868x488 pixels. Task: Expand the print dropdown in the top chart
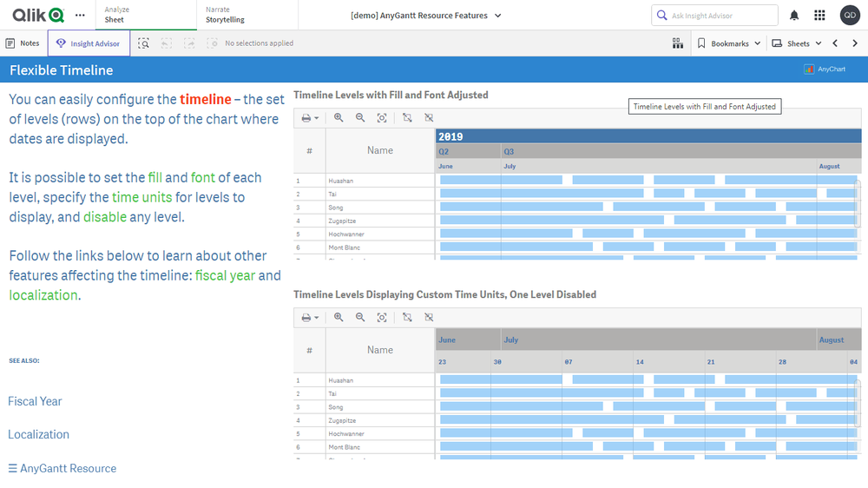point(309,118)
